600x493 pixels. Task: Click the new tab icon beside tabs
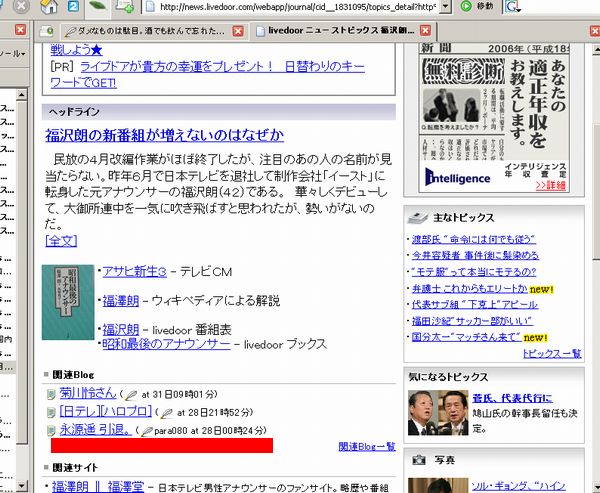(x=47, y=31)
